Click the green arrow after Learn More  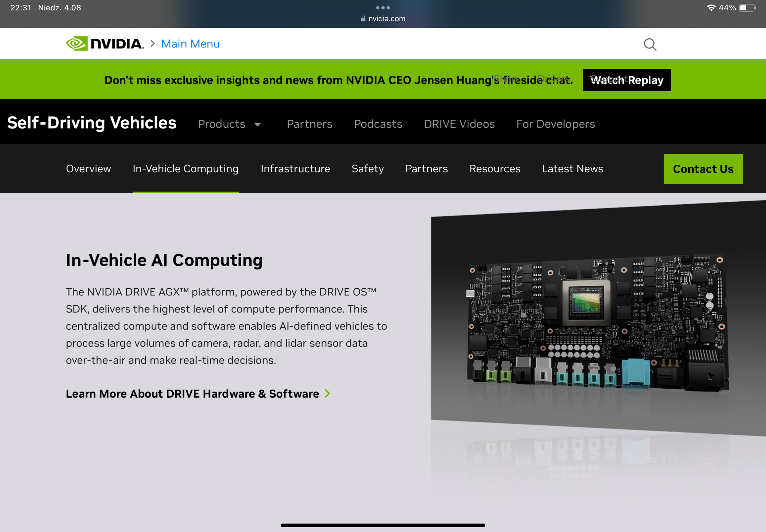point(327,394)
